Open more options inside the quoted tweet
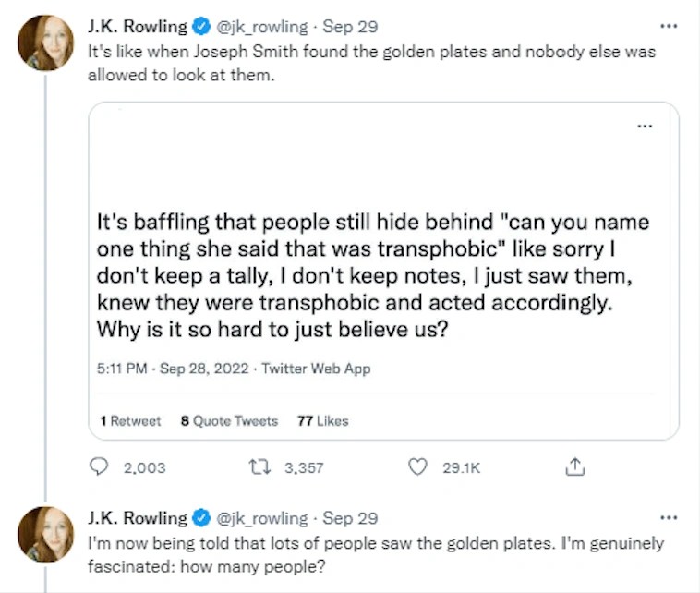This screenshot has width=700, height=593. (644, 126)
